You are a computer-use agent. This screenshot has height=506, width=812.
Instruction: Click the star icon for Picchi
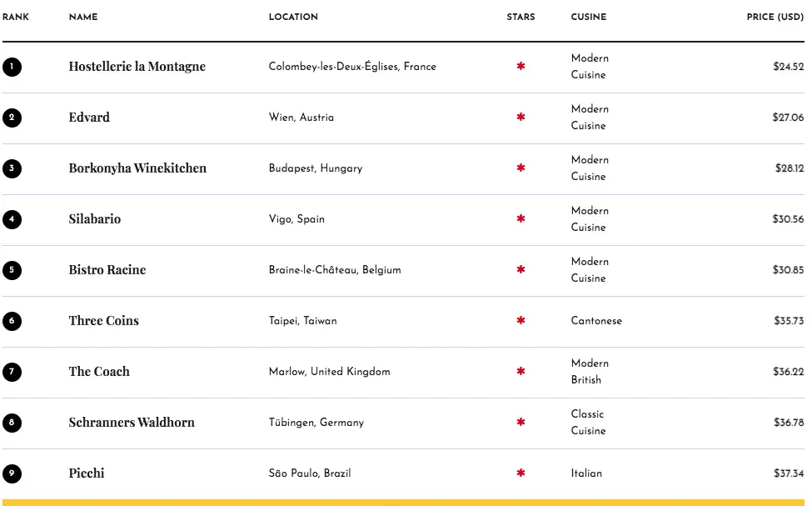[x=521, y=473]
